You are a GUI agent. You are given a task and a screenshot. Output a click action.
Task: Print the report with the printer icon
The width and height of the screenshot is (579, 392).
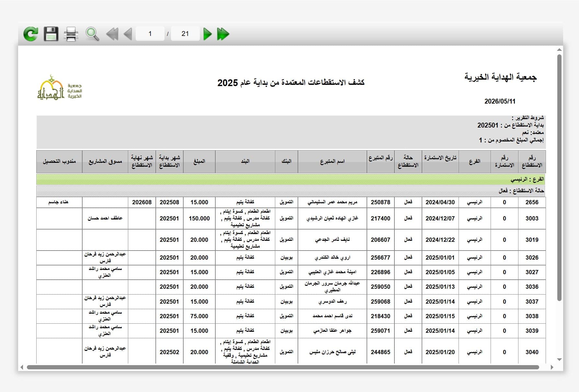coord(71,34)
